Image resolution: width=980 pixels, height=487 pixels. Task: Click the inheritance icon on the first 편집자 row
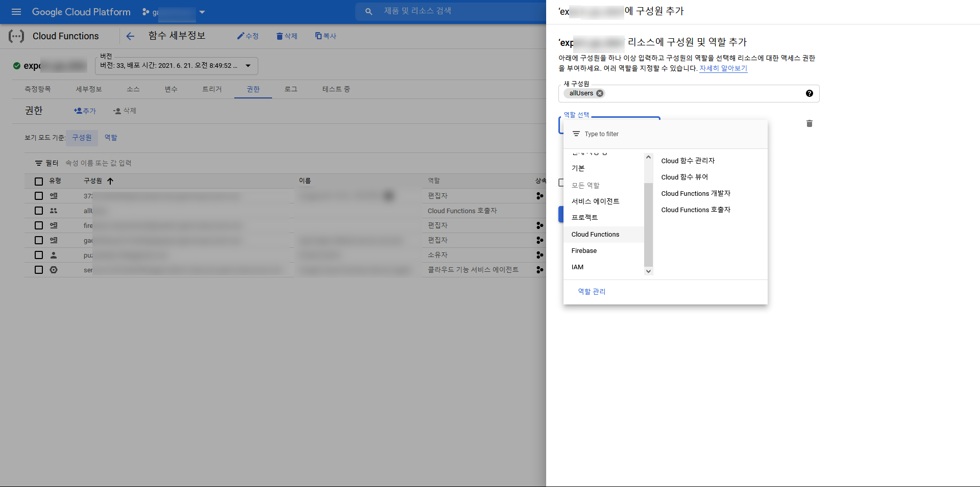coord(540,196)
